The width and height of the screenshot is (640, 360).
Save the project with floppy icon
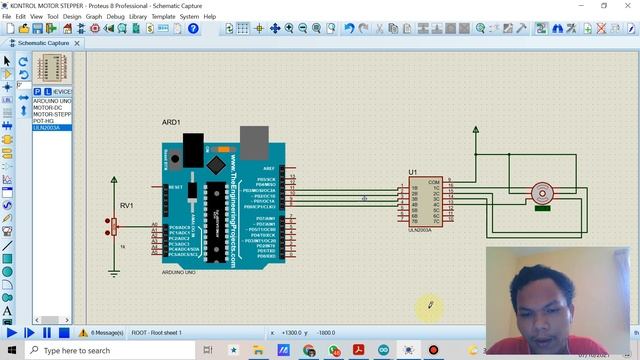pos(38,29)
